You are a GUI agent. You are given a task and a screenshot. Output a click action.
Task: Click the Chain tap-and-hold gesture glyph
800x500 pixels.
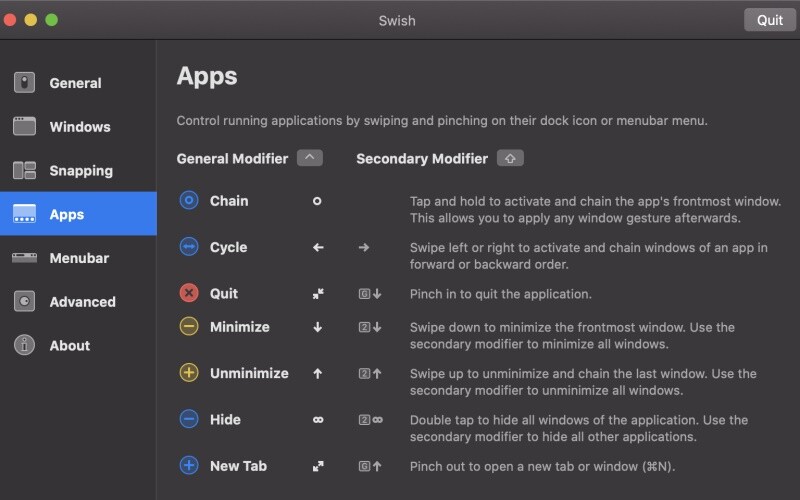(x=317, y=201)
